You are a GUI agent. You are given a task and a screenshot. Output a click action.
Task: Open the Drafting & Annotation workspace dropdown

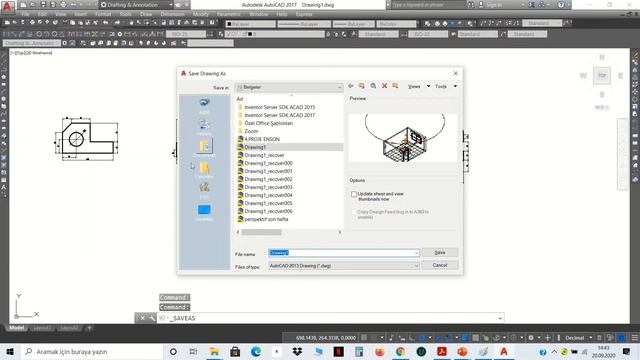[x=137, y=5]
